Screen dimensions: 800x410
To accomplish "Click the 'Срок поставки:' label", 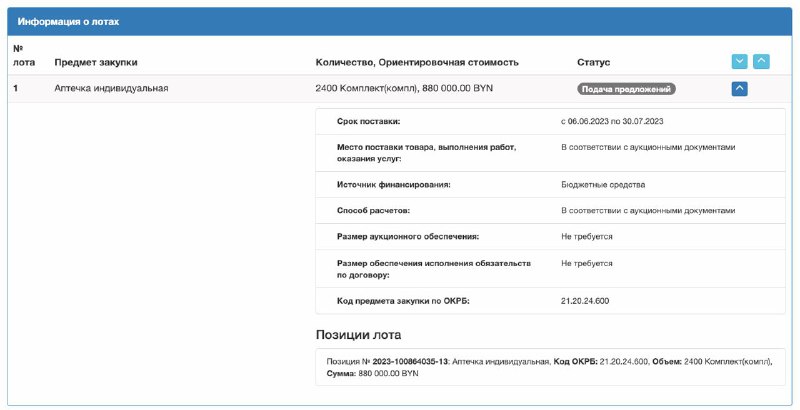I will (x=368, y=121).
